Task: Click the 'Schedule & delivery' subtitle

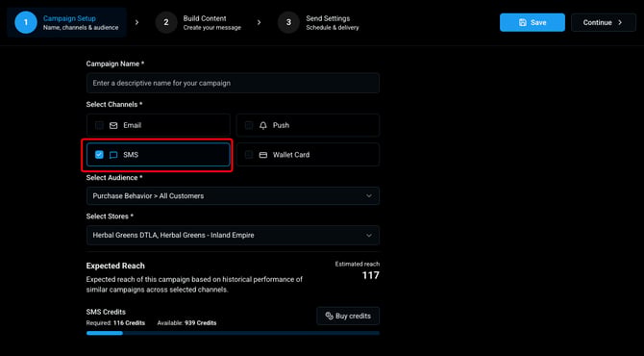Action: click(333, 28)
